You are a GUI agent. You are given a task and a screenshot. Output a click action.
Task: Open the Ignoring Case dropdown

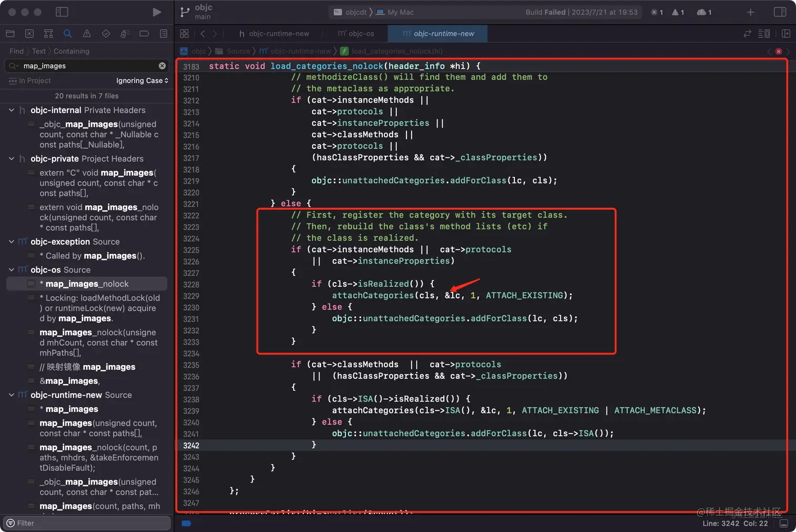tap(142, 81)
